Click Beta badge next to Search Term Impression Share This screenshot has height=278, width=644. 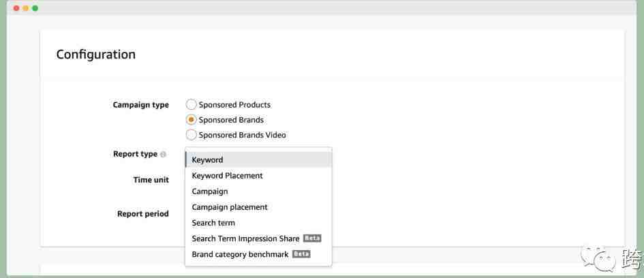coord(312,238)
